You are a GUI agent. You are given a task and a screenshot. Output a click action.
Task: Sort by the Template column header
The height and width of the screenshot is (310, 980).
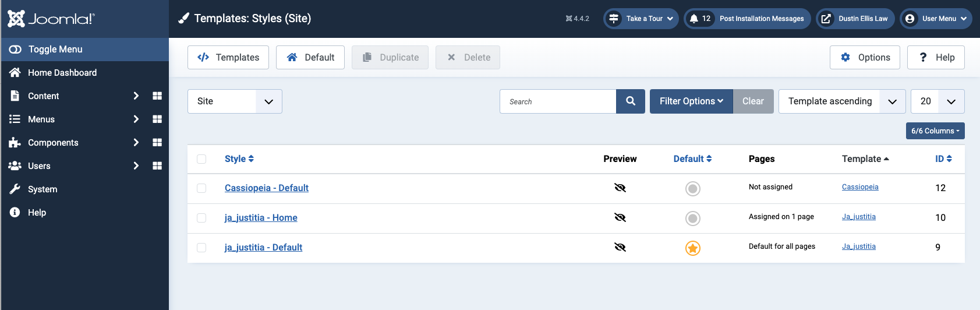click(865, 159)
